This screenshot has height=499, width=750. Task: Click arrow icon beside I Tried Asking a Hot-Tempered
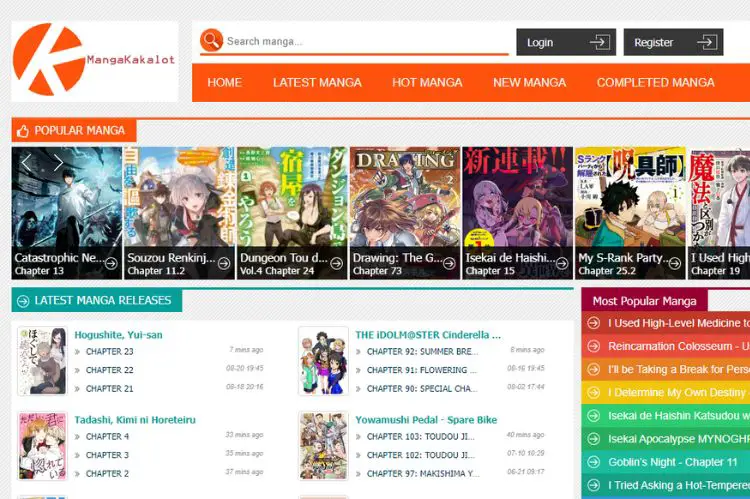click(594, 485)
